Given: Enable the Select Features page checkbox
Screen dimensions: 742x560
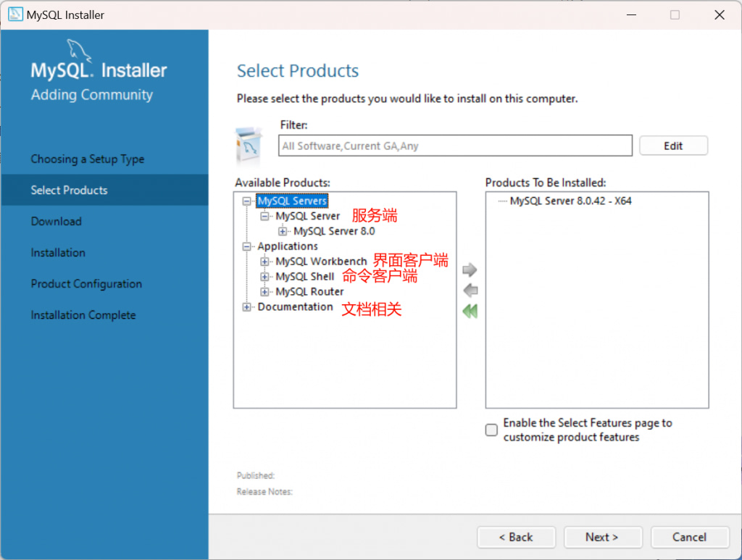Looking at the screenshot, I should 491,430.
